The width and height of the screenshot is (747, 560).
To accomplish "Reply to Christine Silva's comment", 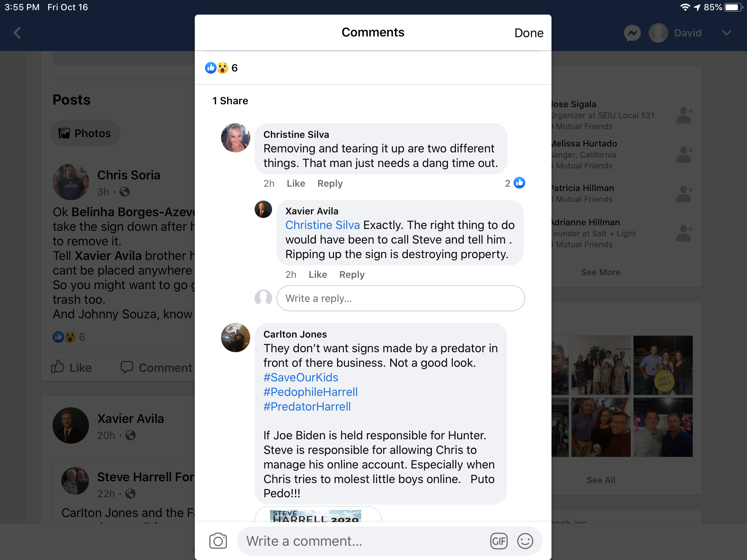I will pos(330,183).
